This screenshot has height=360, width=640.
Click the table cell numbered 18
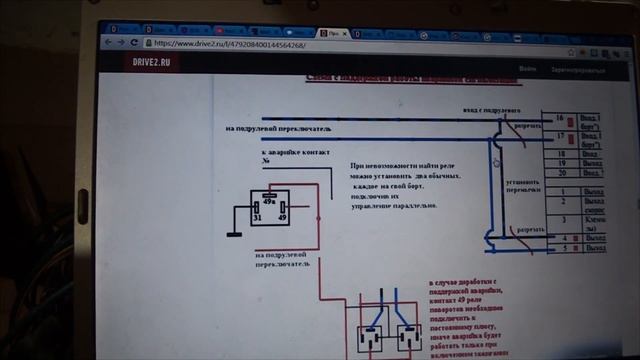tap(562, 154)
